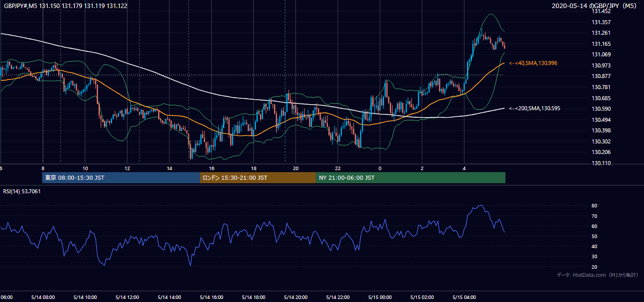Click the 5/15 02:00 date label

[x=422, y=297]
